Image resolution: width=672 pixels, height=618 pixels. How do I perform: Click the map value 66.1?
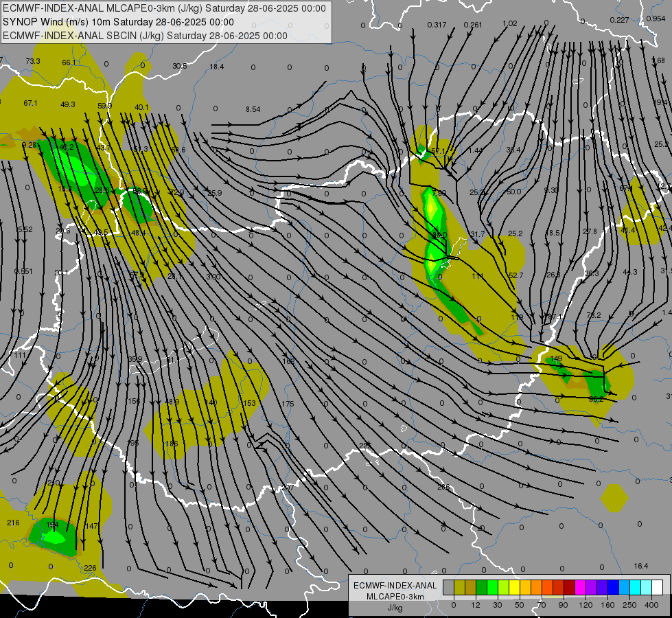(69, 62)
